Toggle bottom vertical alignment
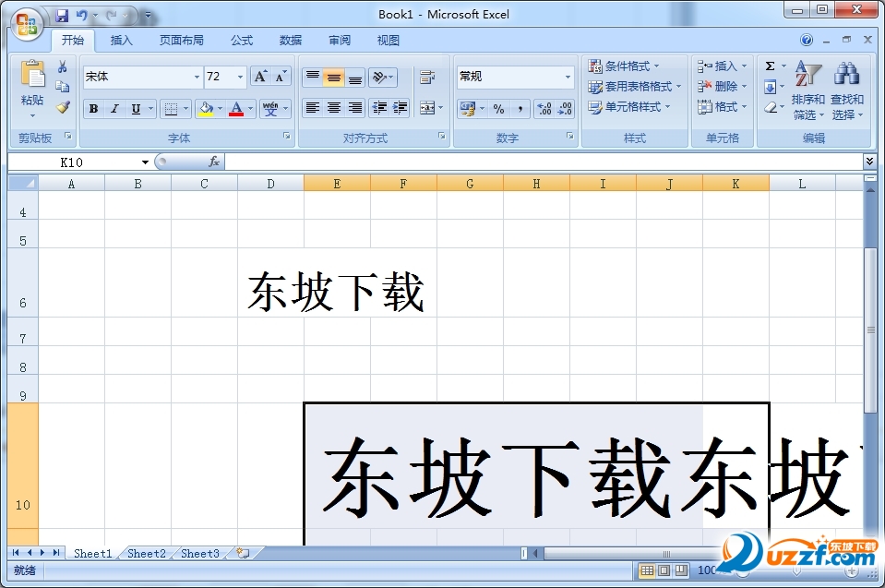Image resolution: width=885 pixels, height=588 pixels. click(x=354, y=77)
